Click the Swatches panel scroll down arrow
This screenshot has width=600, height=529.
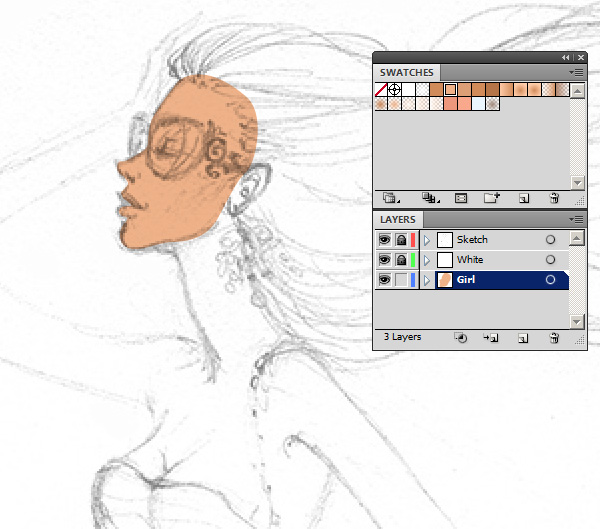click(x=577, y=183)
